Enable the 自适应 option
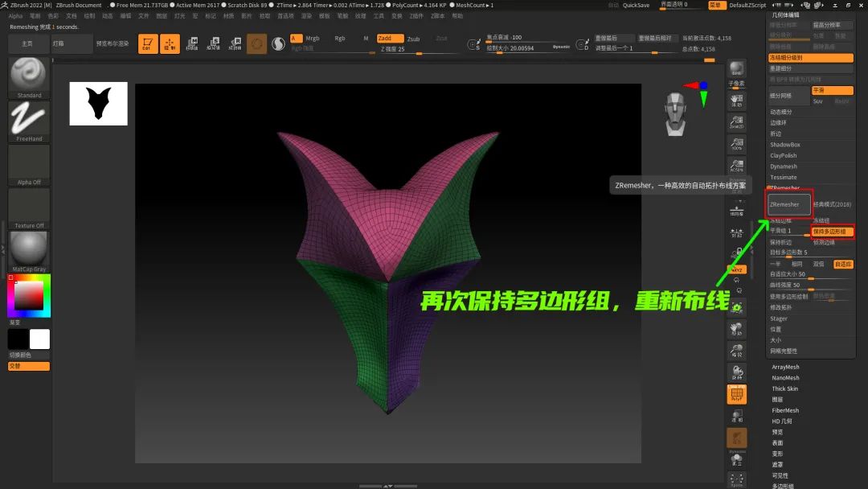868x489 pixels. tap(843, 264)
